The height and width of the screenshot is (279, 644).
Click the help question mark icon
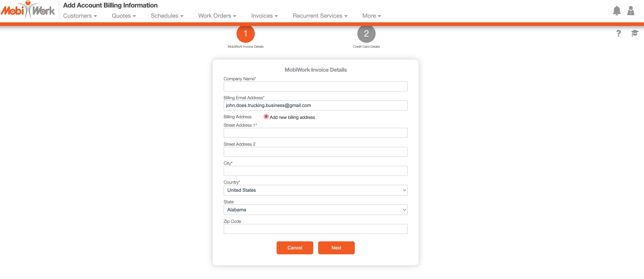(x=619, y=33)
